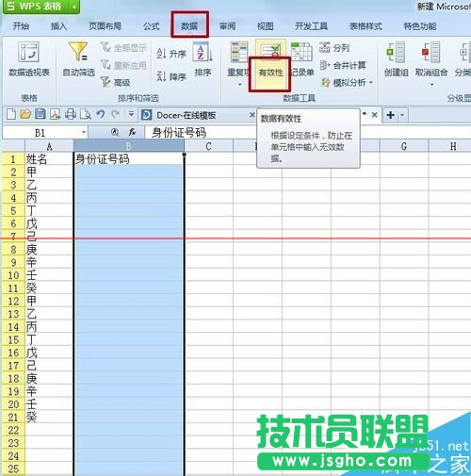Expand the 取消组合 dropdown arrow
Image resolution: width=471 pixels, height=476 pixels.
431,84
